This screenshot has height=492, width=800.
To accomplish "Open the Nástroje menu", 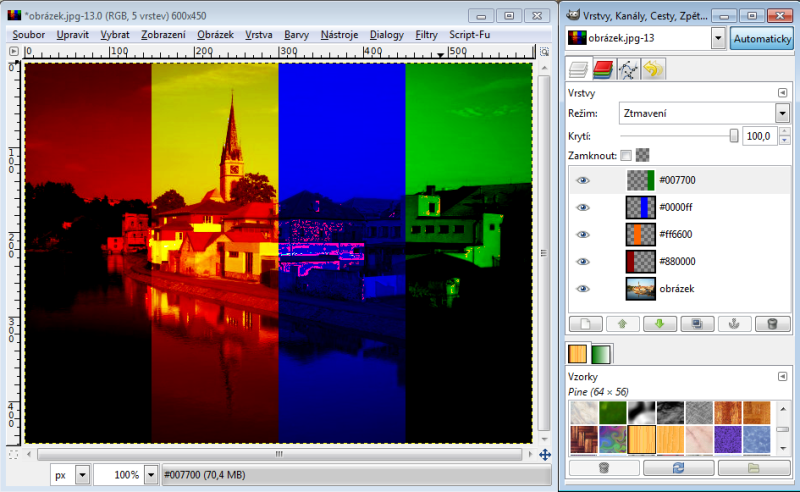I will point(339,35).
